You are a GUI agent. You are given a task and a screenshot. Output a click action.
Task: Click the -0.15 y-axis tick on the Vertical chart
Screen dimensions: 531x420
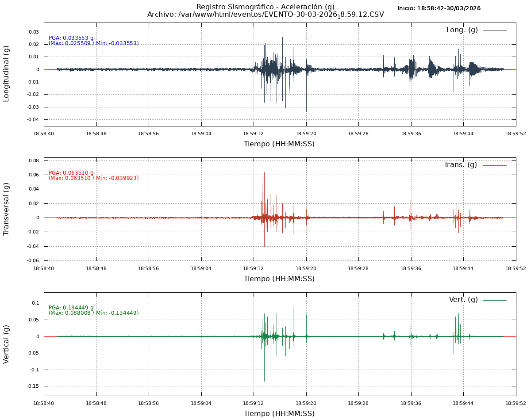click(x=32, y=386)
